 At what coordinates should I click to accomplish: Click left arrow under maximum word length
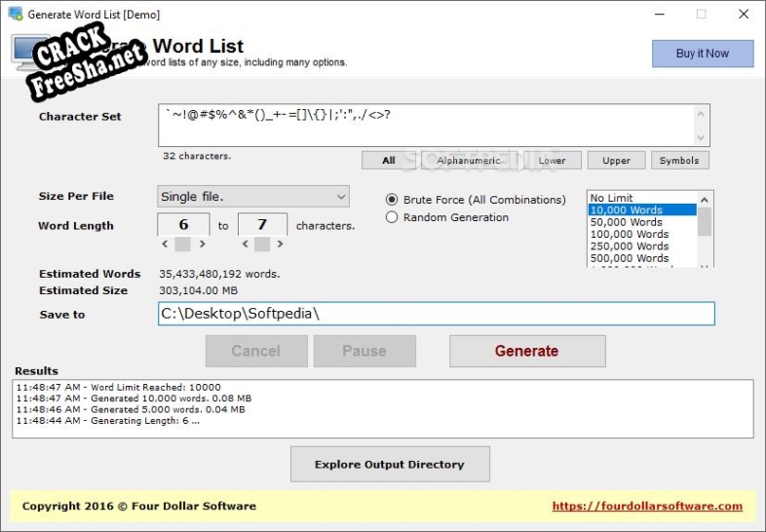244,245
